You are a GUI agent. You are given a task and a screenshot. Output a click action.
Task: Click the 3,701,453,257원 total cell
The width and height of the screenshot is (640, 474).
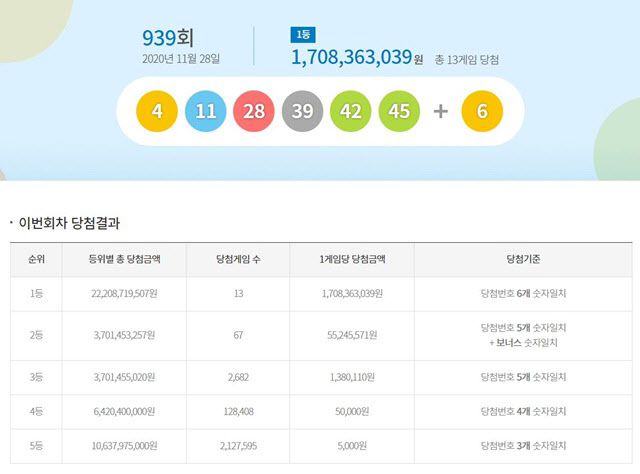[124, 335]
